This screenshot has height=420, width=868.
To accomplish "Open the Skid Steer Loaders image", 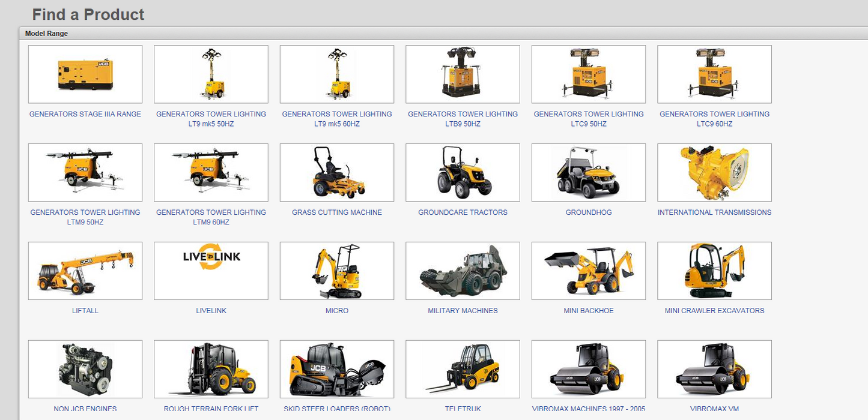I will click(x=337, y=370).
